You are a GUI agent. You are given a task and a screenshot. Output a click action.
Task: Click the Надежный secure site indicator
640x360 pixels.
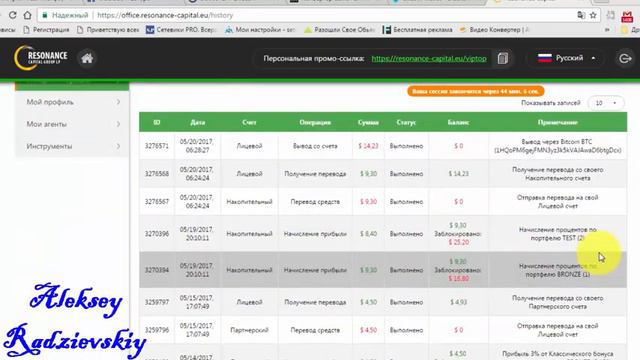[x=65, y=15]
